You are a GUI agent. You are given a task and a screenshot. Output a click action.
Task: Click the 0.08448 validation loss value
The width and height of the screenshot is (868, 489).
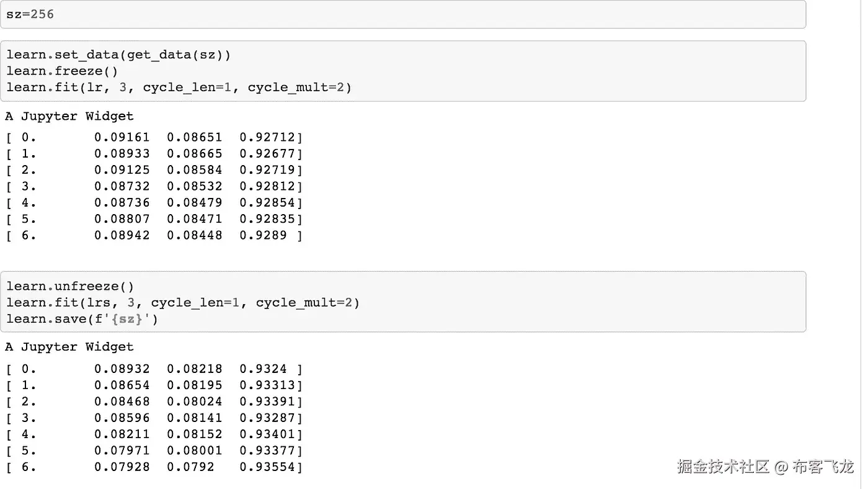point(194,235)
